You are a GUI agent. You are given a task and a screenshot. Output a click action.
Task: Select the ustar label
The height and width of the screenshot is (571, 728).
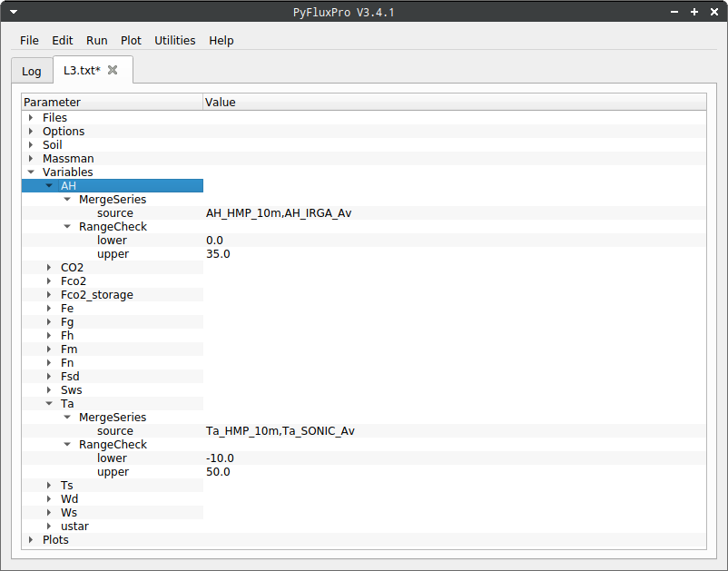click(74, 526)
